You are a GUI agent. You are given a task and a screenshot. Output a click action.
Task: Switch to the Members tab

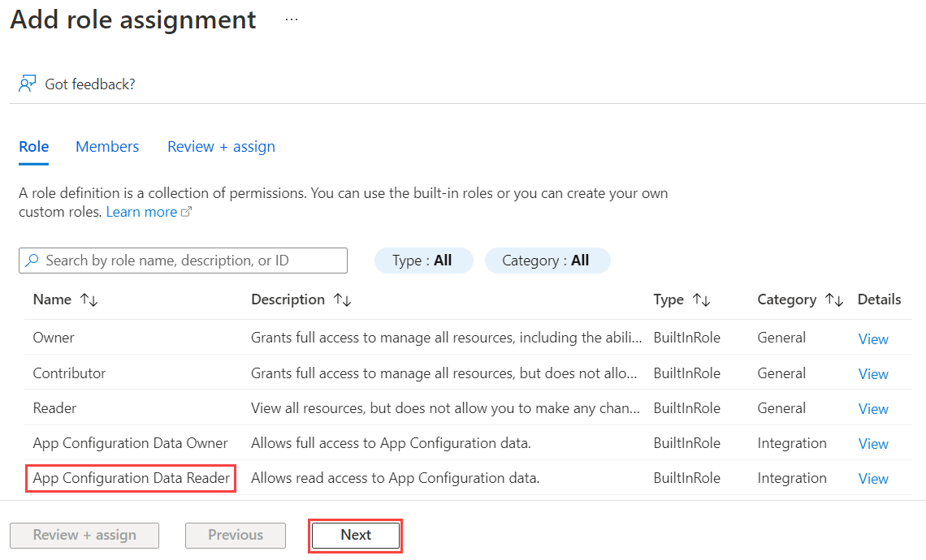(106, 146)
